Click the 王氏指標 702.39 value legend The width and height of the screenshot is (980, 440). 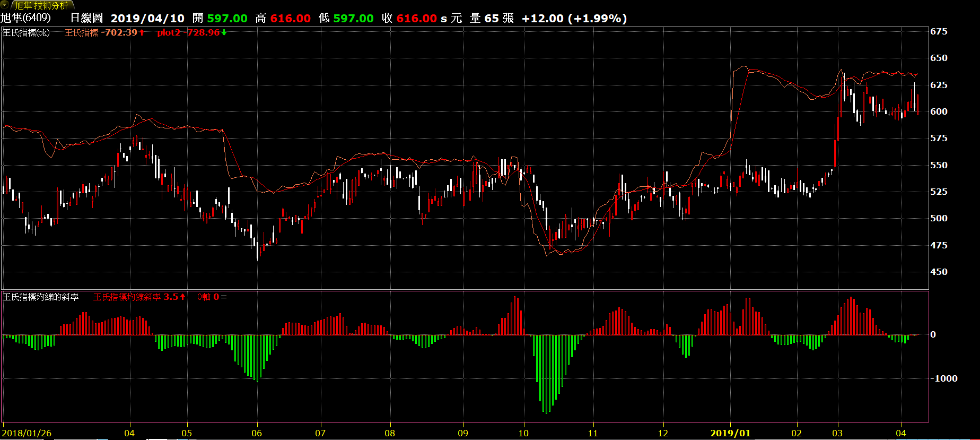click(x=101, y=33)
